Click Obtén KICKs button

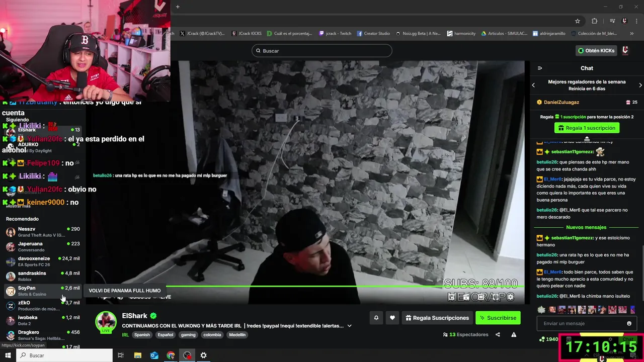click(596, 50)
